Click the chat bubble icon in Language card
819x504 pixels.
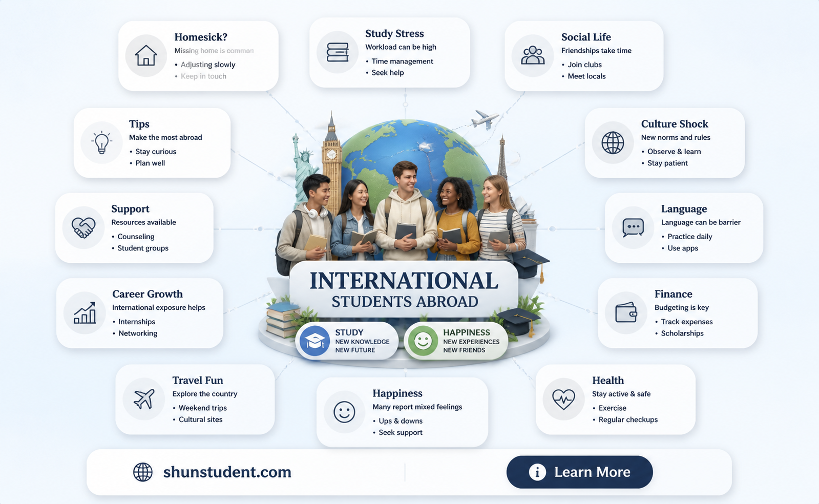click(x=633, y=227)
